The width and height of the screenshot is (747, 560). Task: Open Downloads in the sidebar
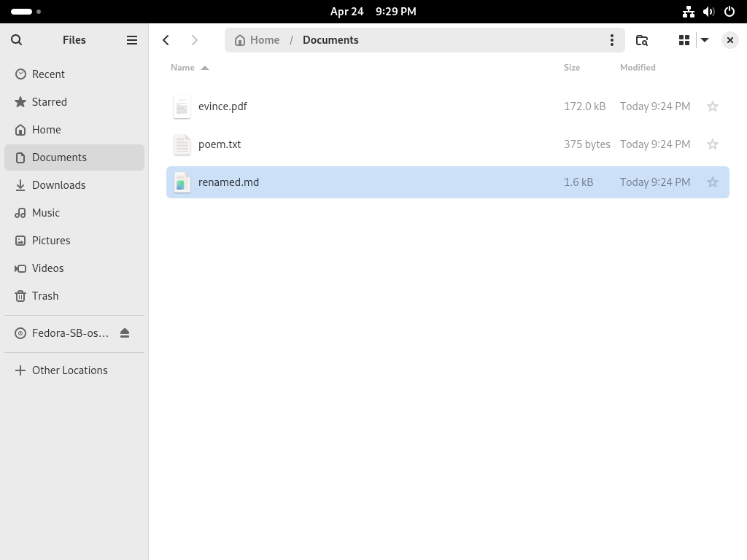click(74, 184)
